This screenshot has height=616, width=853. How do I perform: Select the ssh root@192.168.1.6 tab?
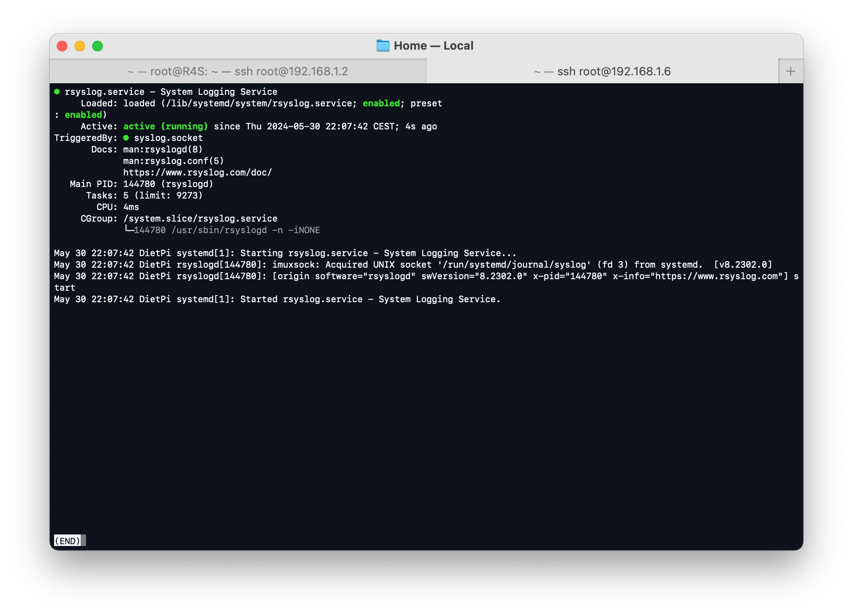[x=602, y=71]
